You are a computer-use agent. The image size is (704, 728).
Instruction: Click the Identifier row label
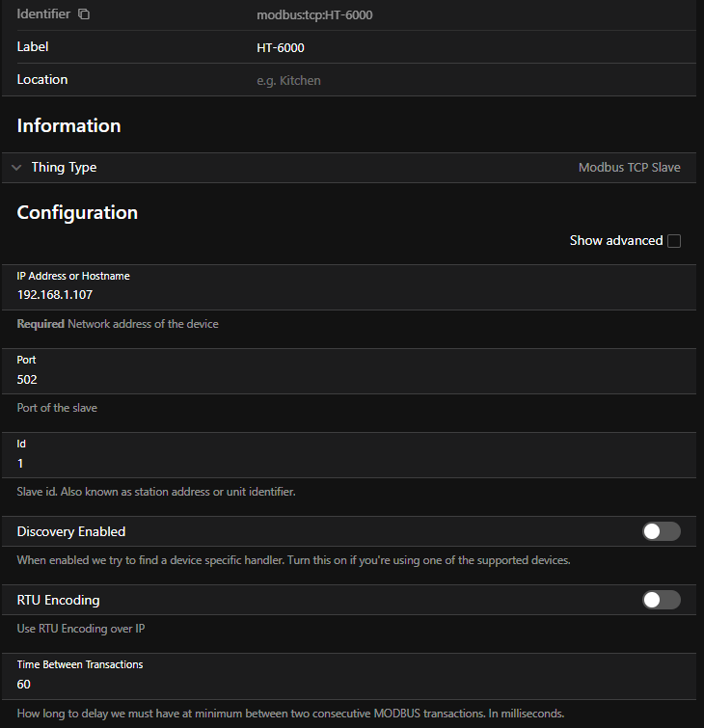43,14
